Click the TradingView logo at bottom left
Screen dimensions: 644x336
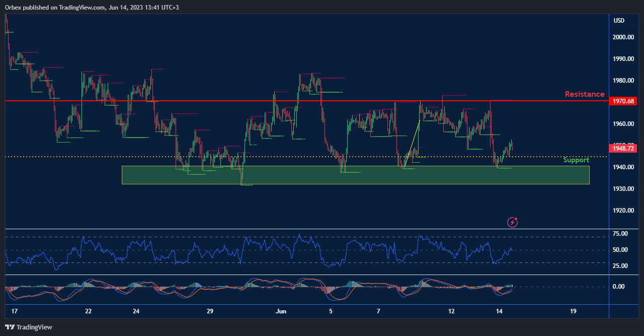tap(29, 327)
